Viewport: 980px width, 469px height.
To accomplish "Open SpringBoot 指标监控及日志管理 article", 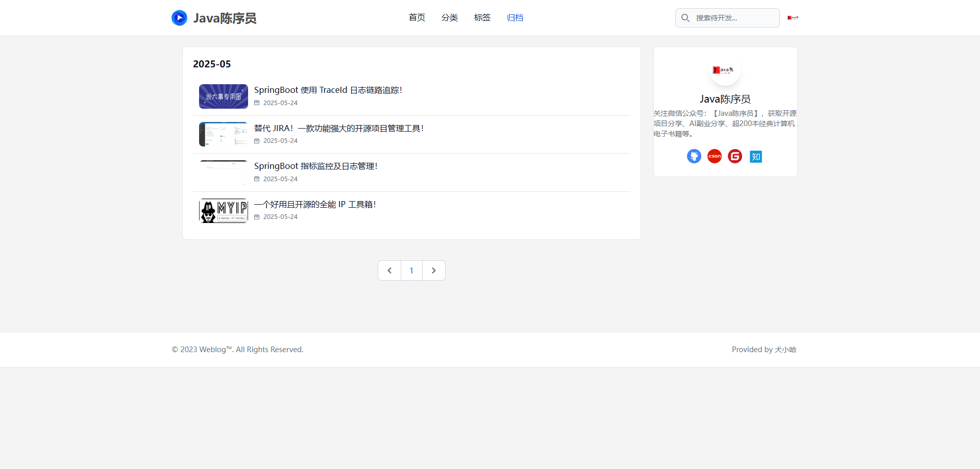I will (x=315, y=166).
